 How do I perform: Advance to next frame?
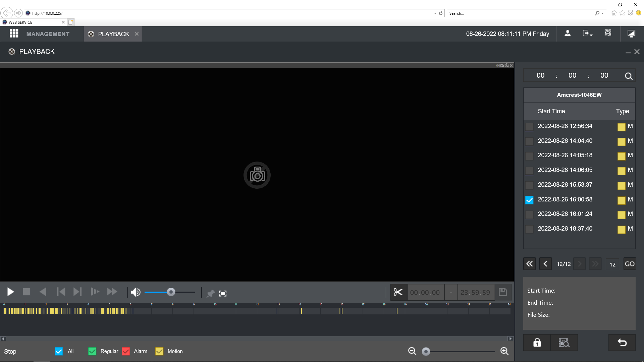pyautogui.click(x=77, y=292)
